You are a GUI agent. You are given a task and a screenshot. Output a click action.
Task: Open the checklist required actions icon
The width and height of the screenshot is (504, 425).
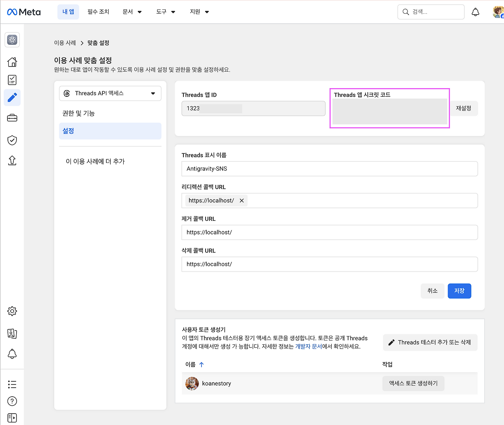(x=12, y=80)
